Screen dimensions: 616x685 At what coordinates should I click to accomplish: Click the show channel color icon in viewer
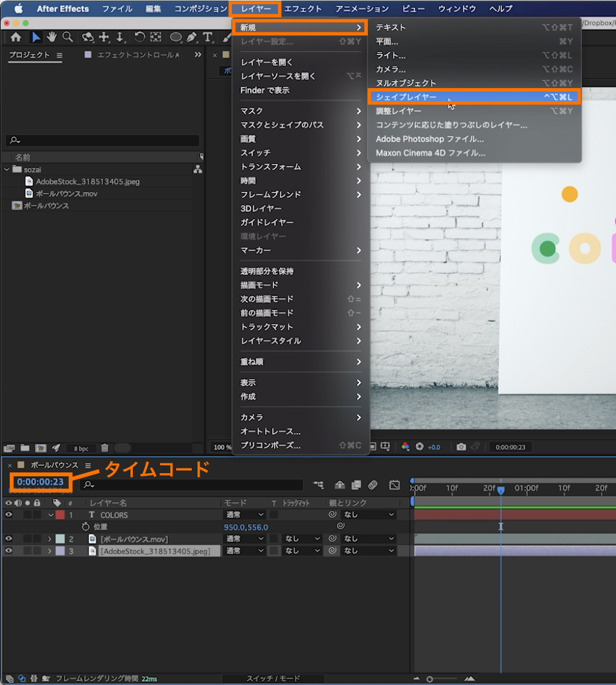pyautogui.click(x=405, y=447)
